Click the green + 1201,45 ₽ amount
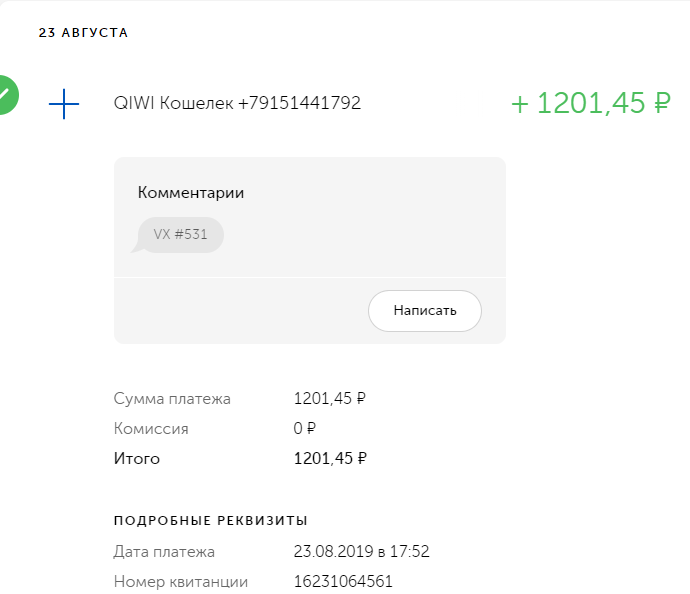This screenshot has height=594, width=690. click(x=590, y=103)
